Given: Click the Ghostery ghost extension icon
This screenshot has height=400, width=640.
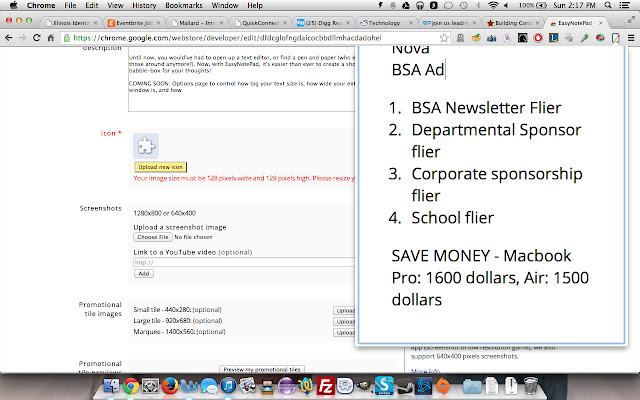Looking at the screenshot, I should point(460,38).
